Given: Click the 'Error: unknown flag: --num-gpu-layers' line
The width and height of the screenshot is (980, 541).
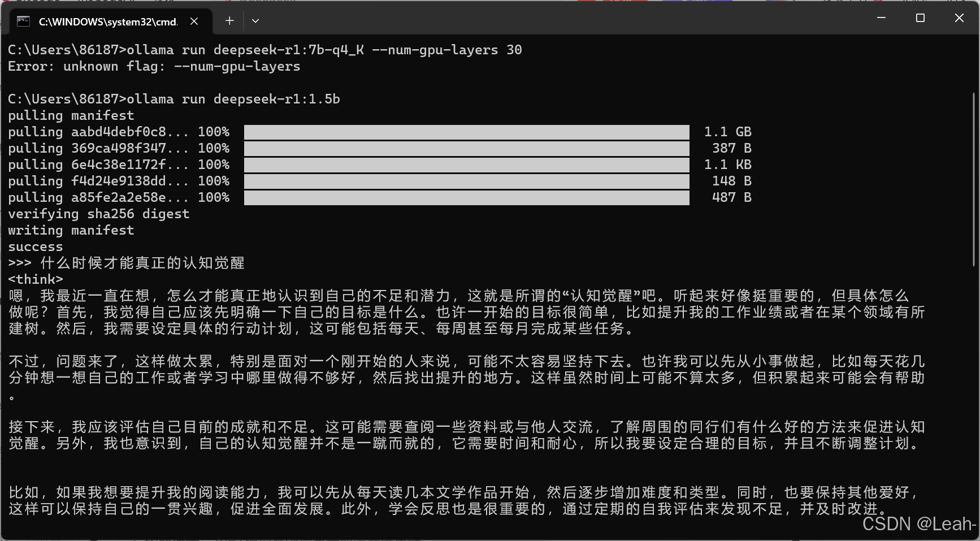Looking at the screenshot, I should click(x=154, y=67).
